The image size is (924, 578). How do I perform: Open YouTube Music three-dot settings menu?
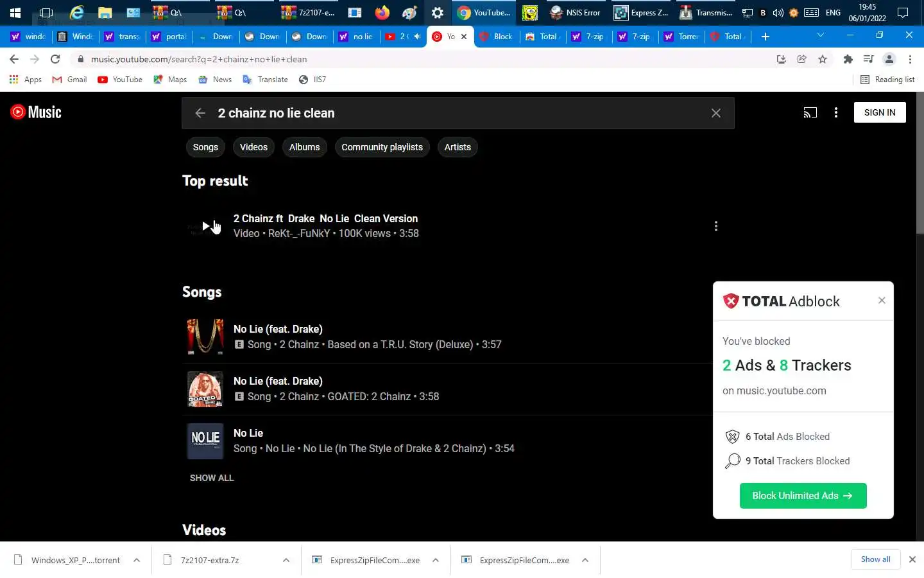point(835,113)
